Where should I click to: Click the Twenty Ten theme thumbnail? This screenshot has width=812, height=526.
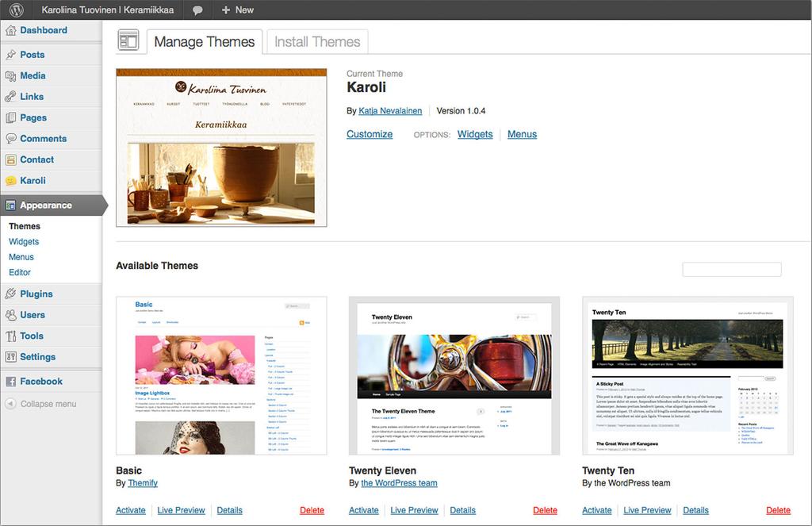point(688,376)
